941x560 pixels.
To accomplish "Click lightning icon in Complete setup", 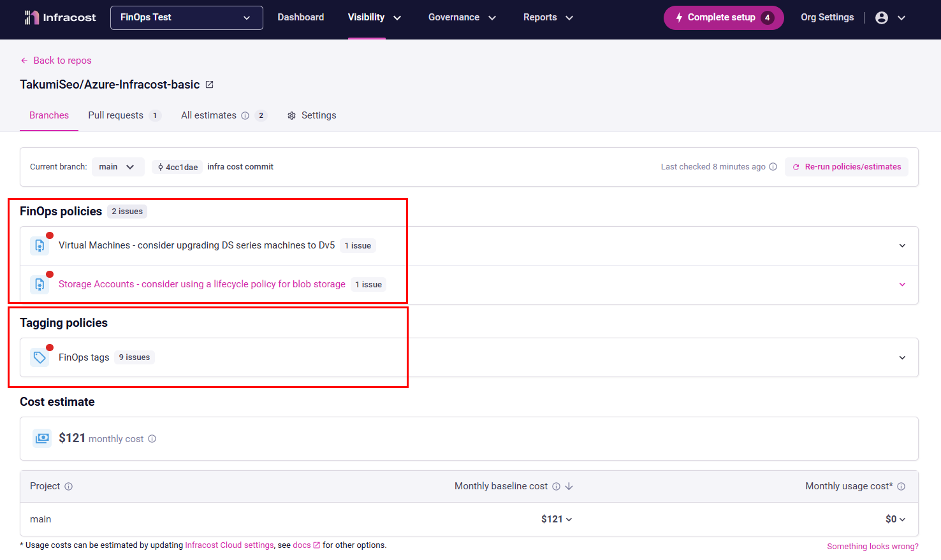I will pyautogui.click(x=679, y=18).
